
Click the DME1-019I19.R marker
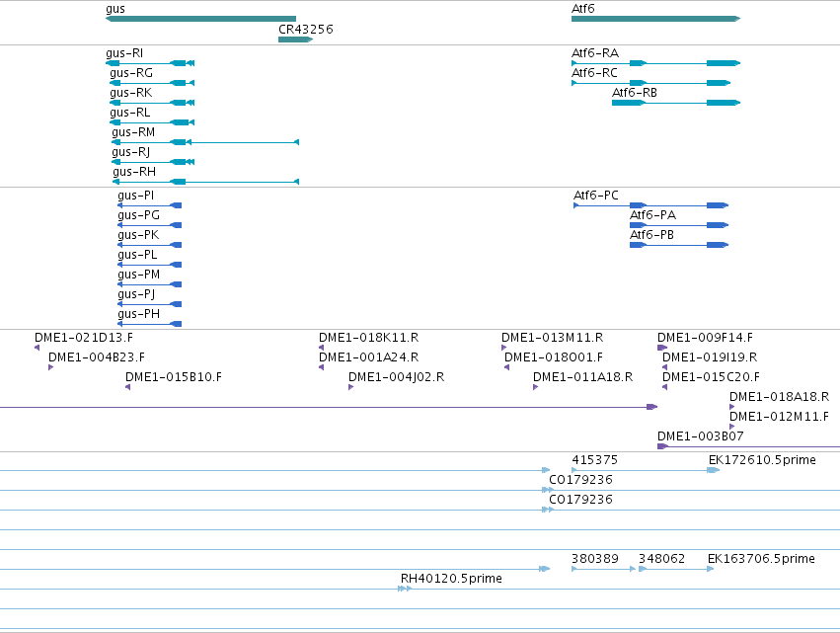coord(665,367)
